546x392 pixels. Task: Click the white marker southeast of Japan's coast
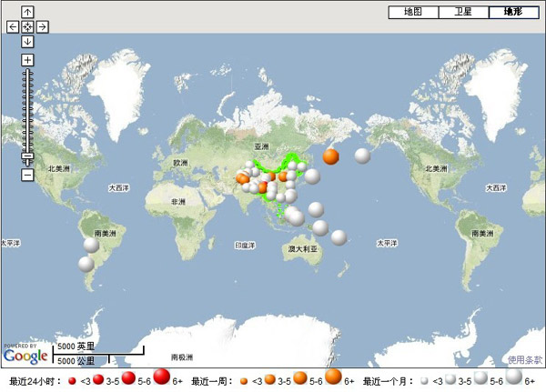(x=312, y=176)
